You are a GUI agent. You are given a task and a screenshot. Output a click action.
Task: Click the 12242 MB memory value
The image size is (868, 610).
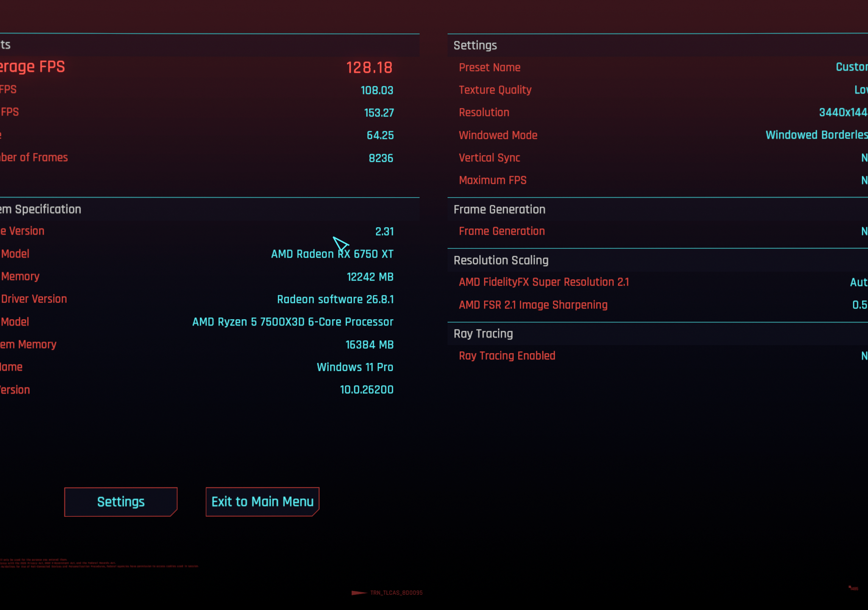point(370,277)
